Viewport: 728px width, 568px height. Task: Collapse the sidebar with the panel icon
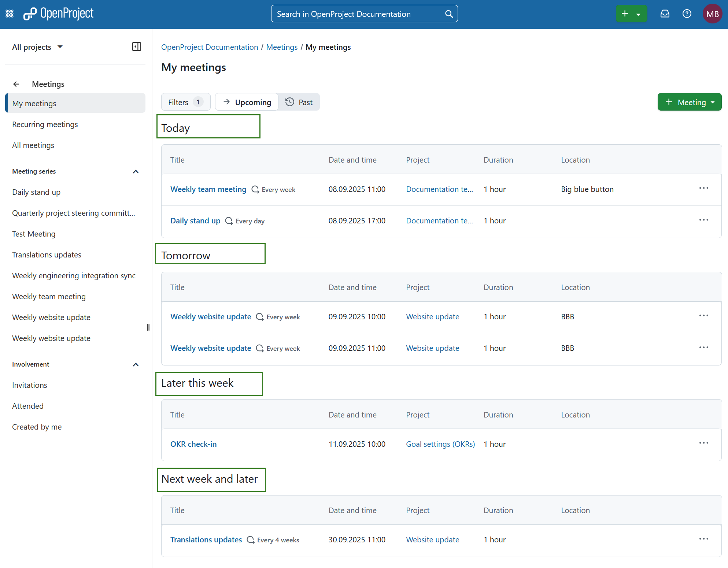coord(136,47)
